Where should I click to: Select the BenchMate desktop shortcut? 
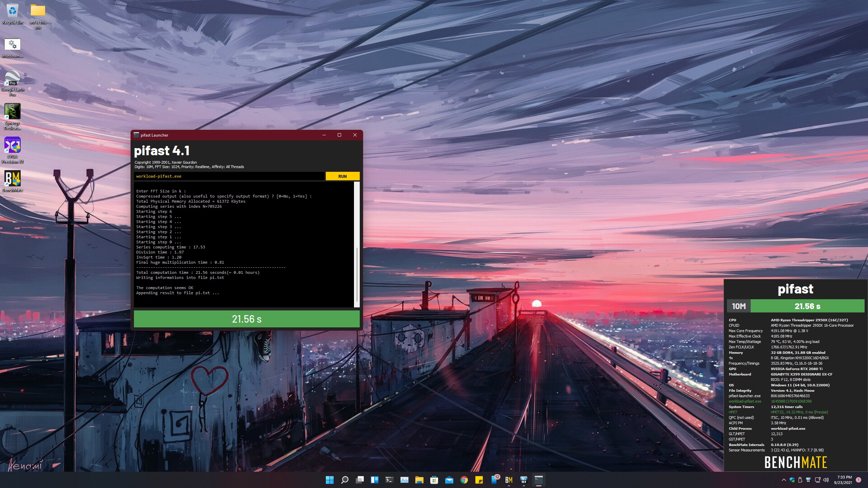(x=13, y=181)
